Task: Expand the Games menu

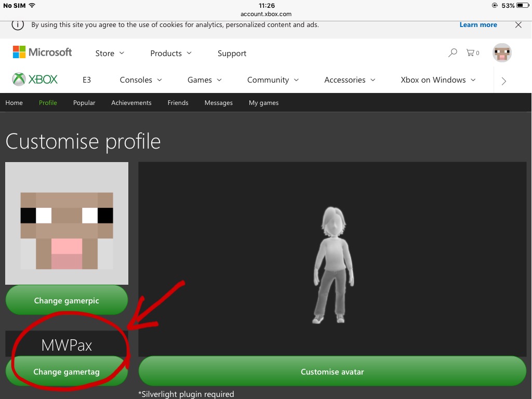Action: [x=205, y=79]
